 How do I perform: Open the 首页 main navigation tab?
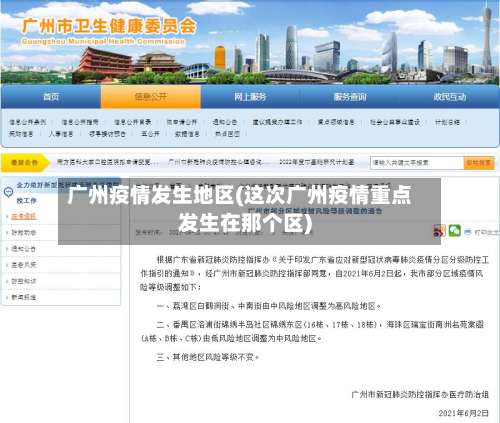51,97
